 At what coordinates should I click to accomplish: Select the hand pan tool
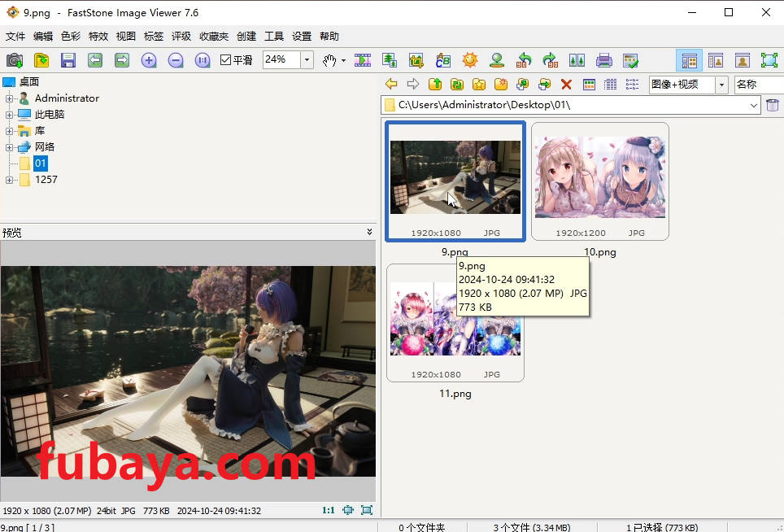click(329, 60)
